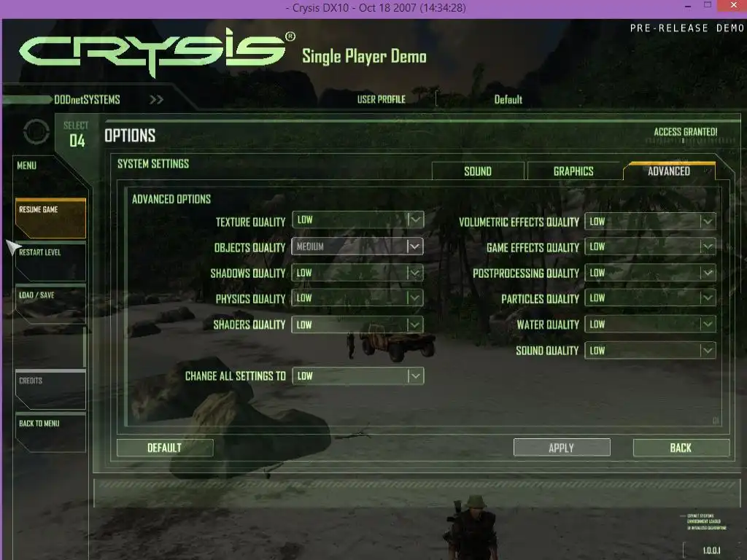
Task: Expand the Game Effects Quality dropdown
Action: coord(650,246)
